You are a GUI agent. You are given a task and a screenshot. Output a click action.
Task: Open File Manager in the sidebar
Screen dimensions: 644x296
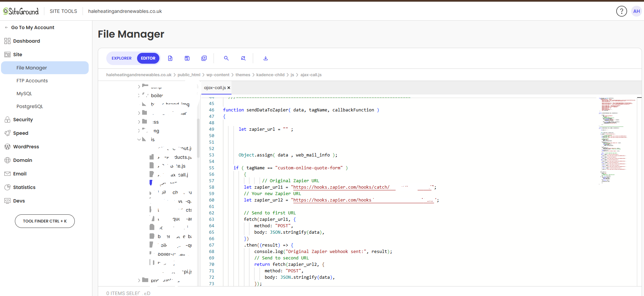coord(45,68)
